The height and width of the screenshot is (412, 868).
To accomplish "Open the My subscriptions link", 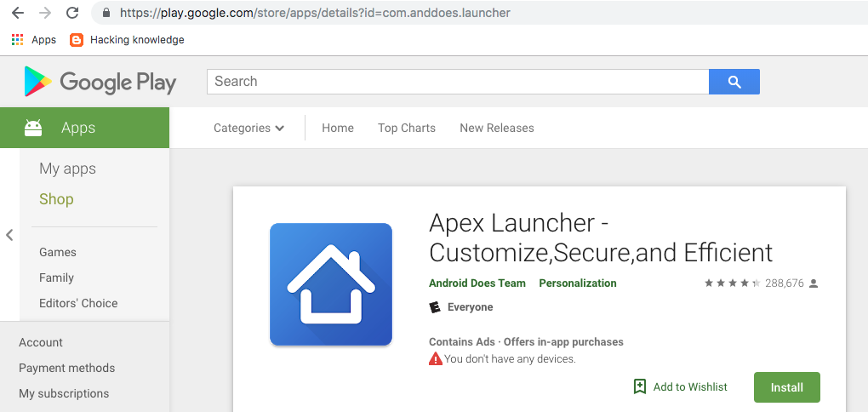I will [64, 394].
